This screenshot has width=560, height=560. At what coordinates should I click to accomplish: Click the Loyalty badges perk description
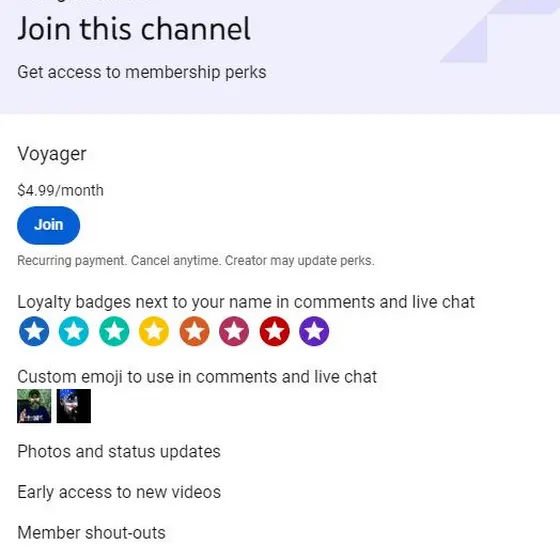(246, 302)
